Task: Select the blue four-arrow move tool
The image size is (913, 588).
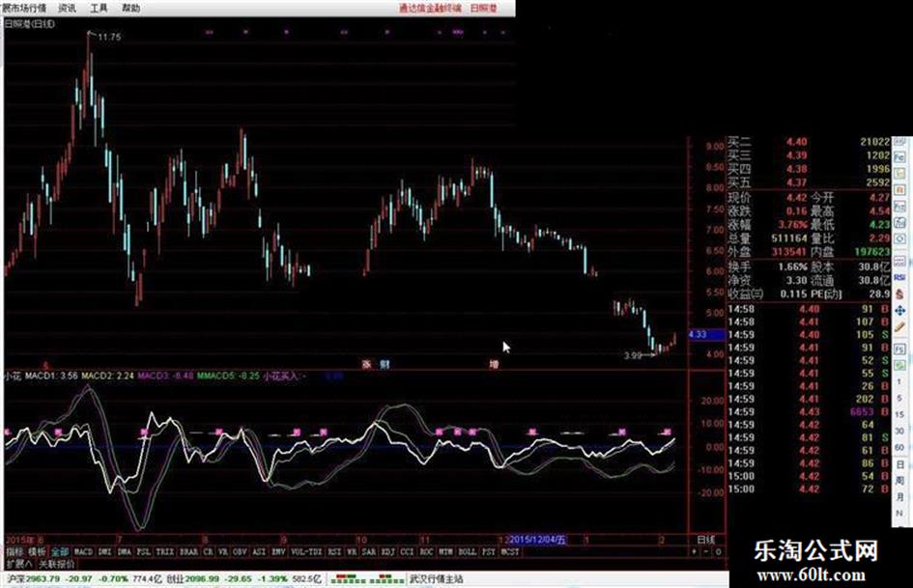Action: (x=900, y=310)
